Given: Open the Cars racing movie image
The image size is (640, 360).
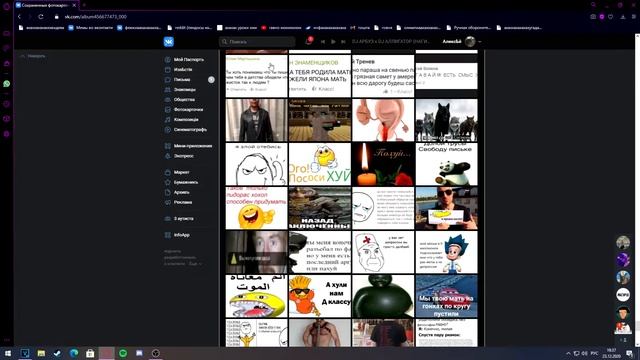Looking at the screenshot, I should click(447, 296).
